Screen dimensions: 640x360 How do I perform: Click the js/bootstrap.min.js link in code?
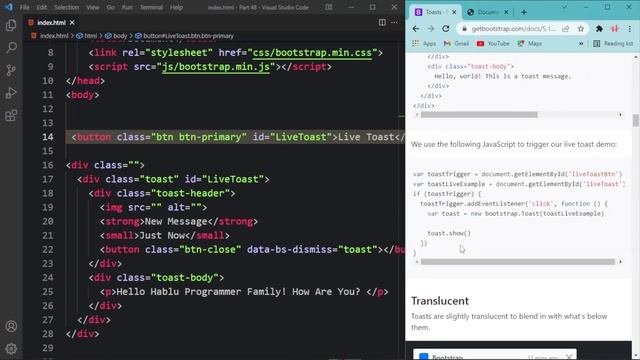[216, 67]
